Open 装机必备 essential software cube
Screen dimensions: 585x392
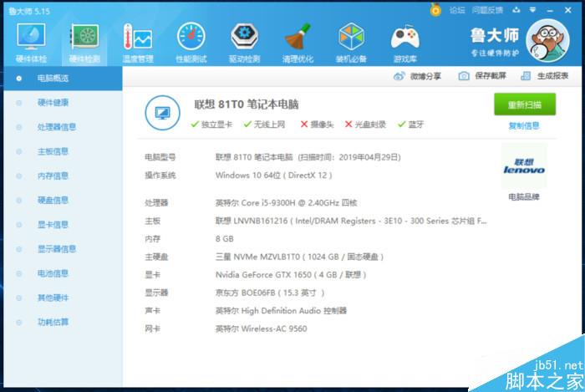[351, 43]
